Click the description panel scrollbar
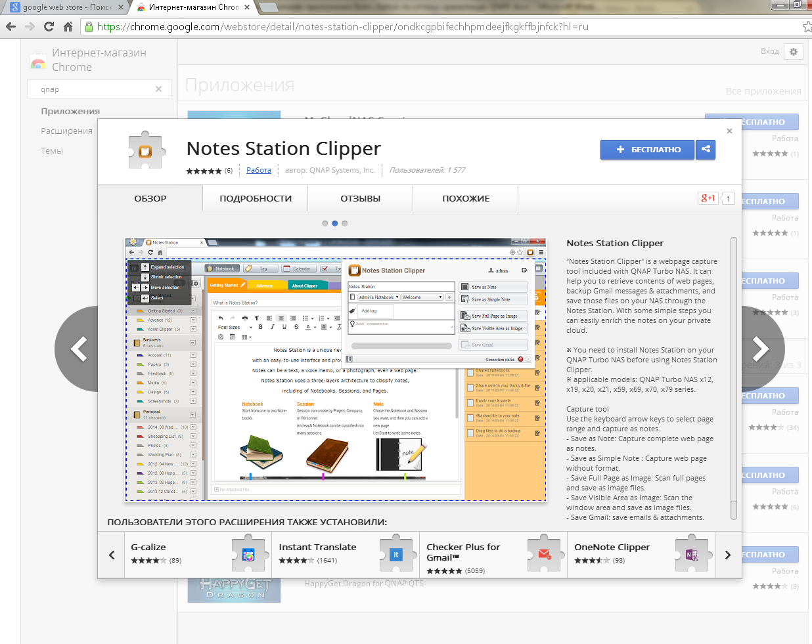The width and height of the screenshot is (812, 644). pos(734,379)
